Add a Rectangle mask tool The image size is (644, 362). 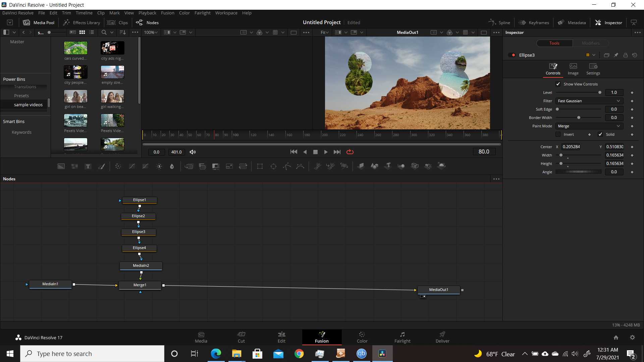pyautogui.click(x=260, y=166)
